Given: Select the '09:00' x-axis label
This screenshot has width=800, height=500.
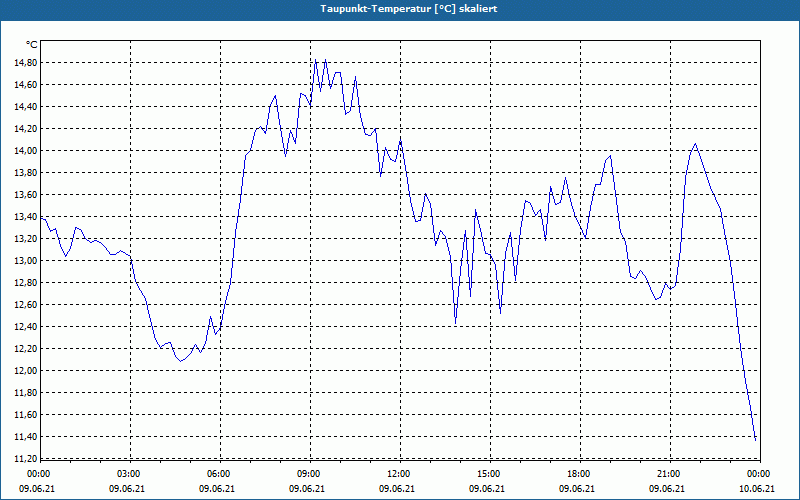Looking at the screenshot, I should (309, 473).
